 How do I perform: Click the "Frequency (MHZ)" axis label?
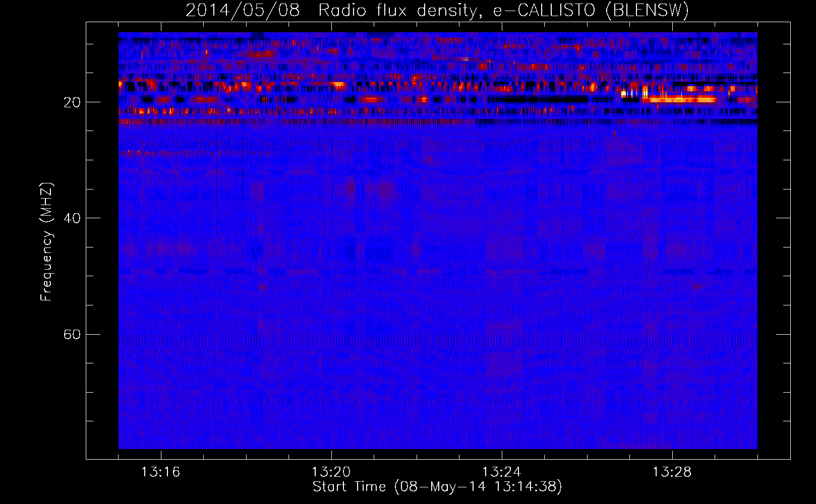[46, 241]
